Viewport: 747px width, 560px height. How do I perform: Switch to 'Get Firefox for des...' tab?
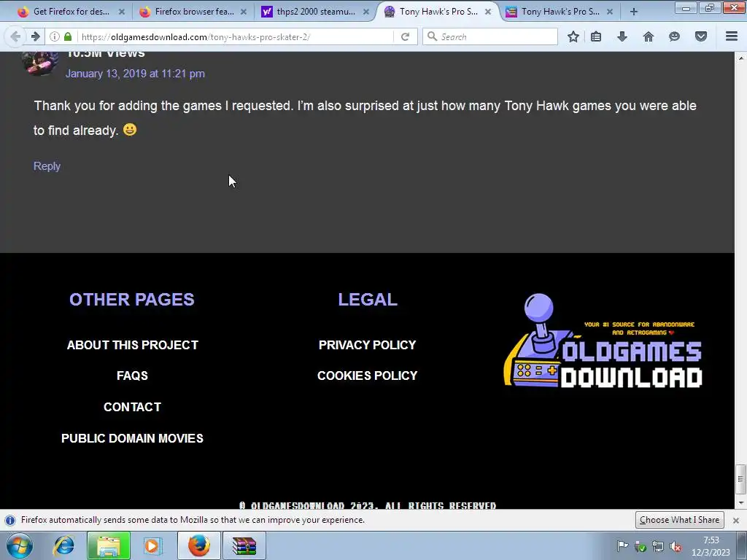(71, 12)
